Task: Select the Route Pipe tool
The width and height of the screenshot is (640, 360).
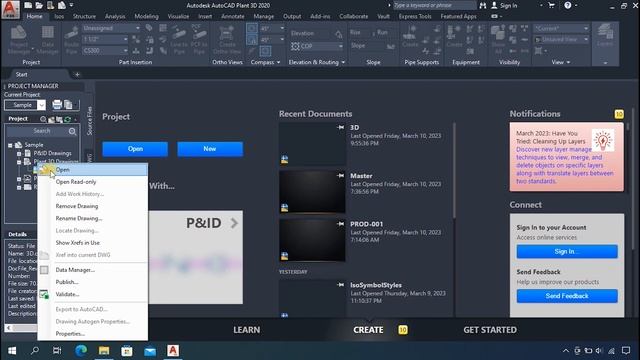Action: coord(71,40)
